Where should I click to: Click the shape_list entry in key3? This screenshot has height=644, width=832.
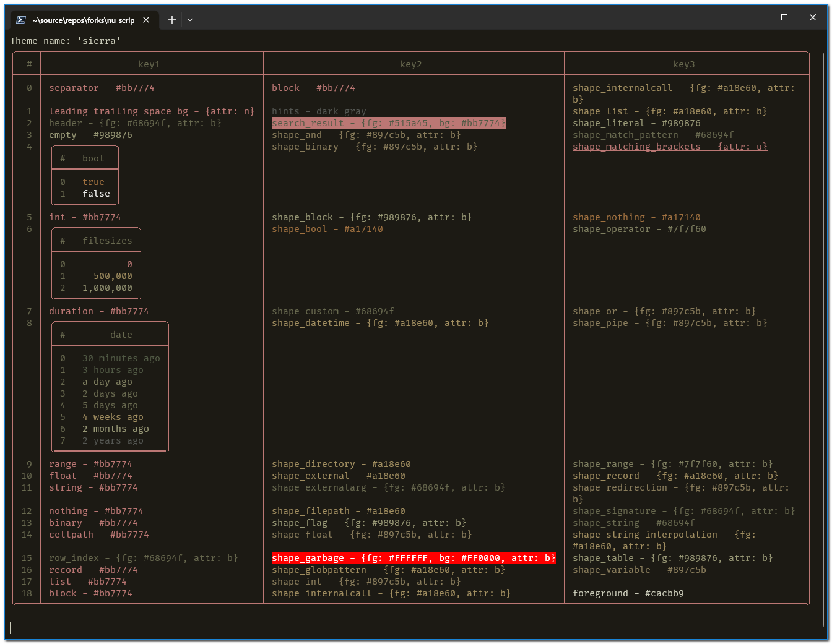point(670,111)
